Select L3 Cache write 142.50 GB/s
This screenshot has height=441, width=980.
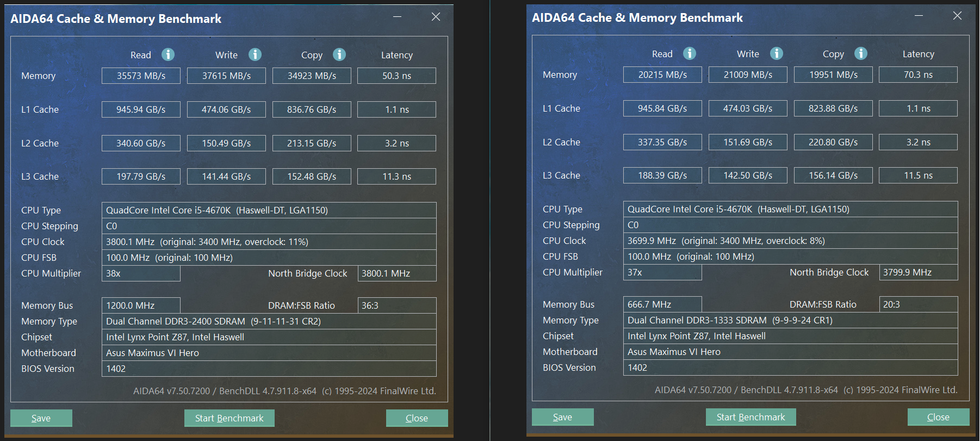(748, 175)
